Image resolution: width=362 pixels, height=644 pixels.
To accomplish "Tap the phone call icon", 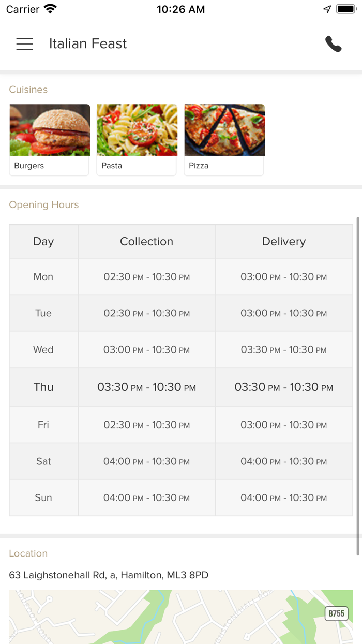I will pyautogui.click(x=334, y=44).
